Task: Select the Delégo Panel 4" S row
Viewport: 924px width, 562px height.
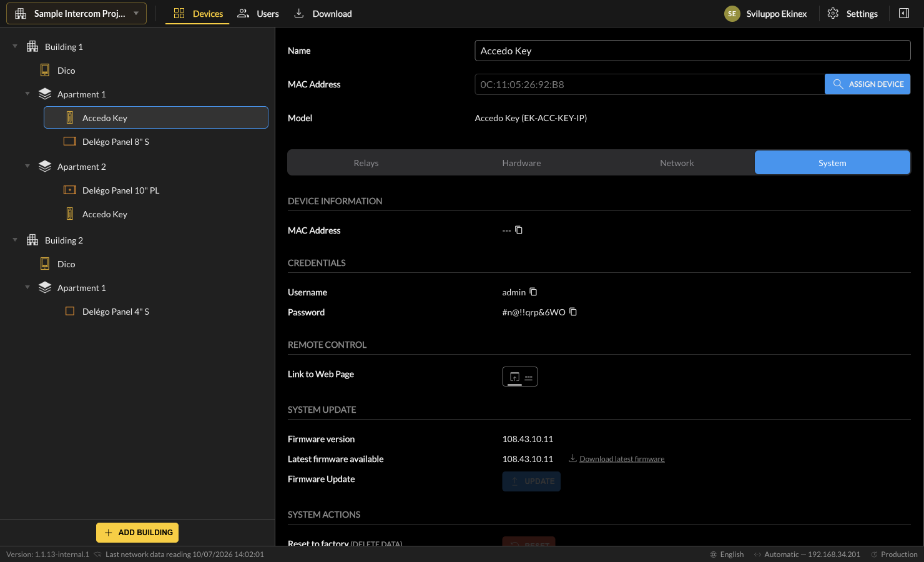Action: point(156,312)
